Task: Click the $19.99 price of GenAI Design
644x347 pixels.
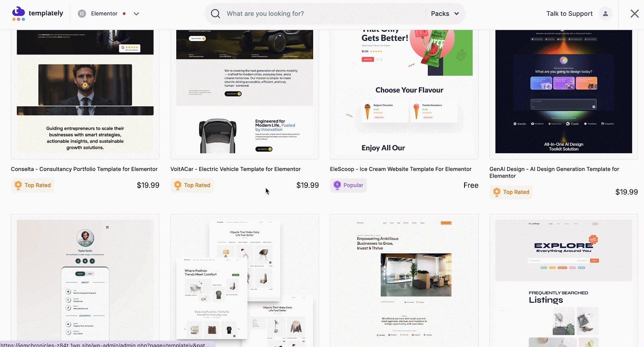Action: point(627,192)
